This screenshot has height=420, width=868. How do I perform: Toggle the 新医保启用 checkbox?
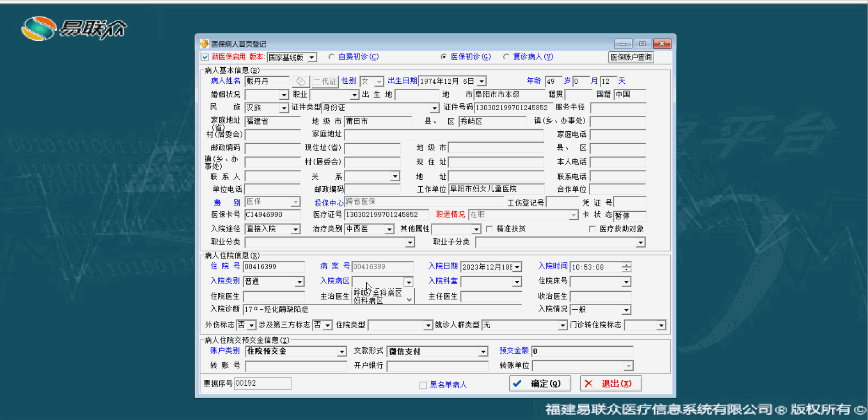coord(206,57)
